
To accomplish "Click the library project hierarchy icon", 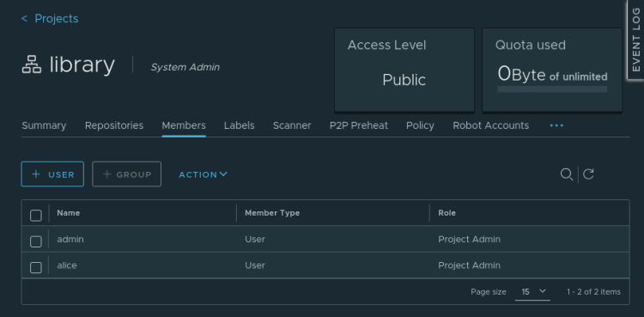I will click(x=32, y=64).
